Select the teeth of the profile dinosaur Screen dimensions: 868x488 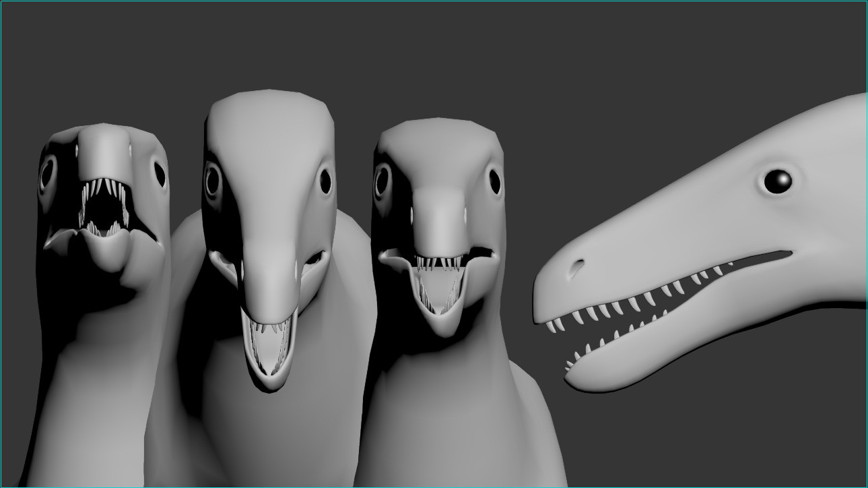[x=640, y=303]
